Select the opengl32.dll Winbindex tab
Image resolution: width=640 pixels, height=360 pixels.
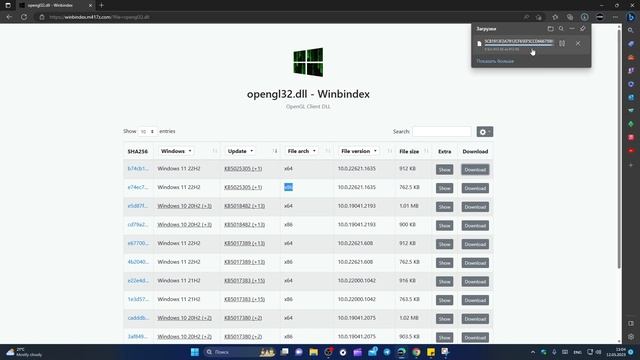pyautogui.click(x=55, y=5)
